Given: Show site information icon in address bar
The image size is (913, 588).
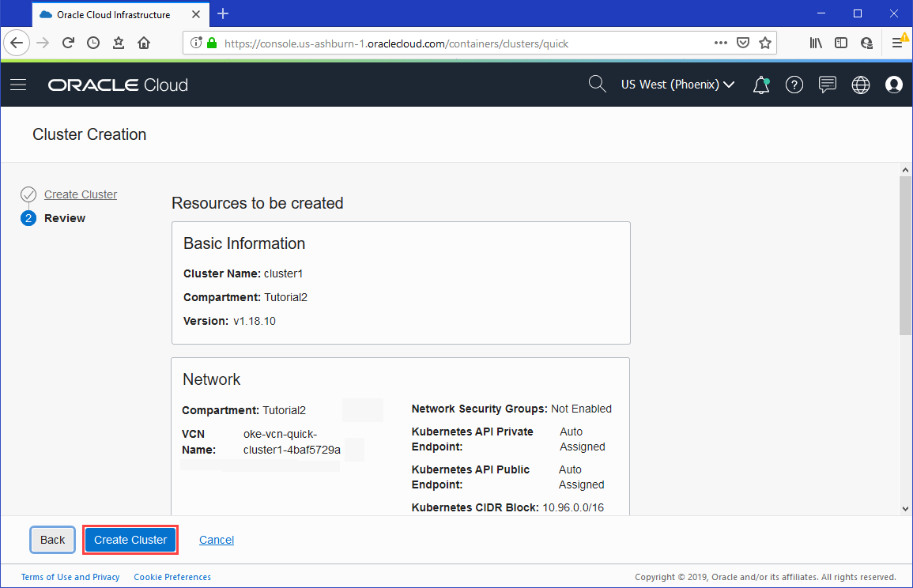Looking at the screenshot, I should pos(196,43).
